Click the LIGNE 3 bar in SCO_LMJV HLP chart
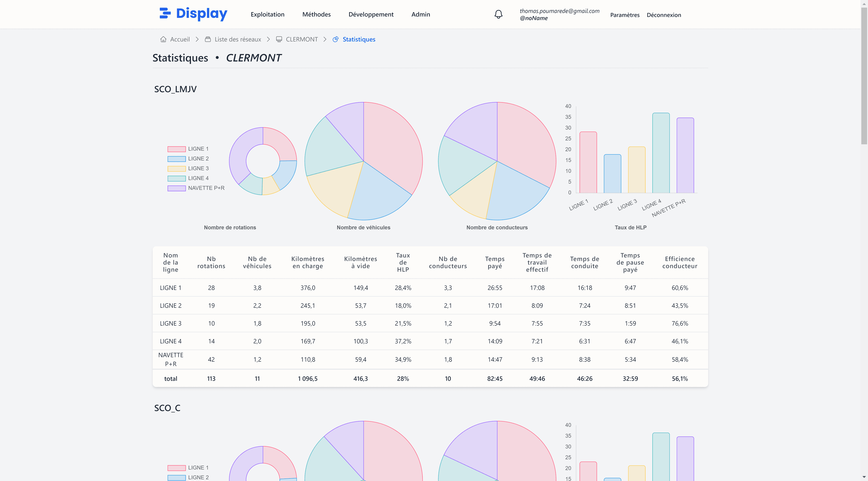Image resolution: width=868 pixels, height=481 pixels. [637, 170]
